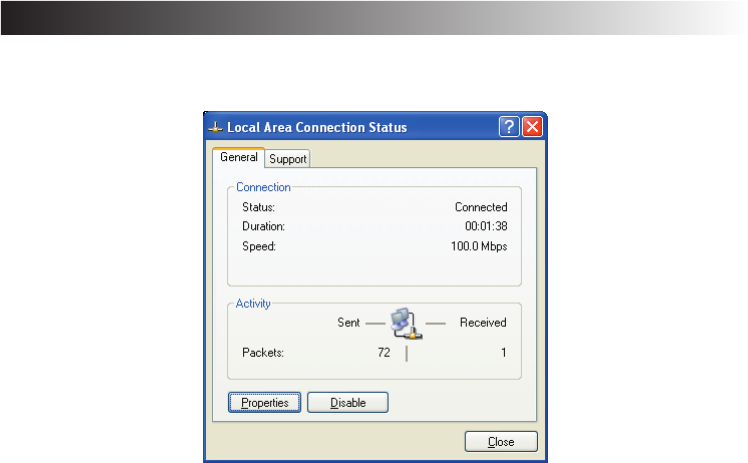Close dialog with red X button
Screen dimensions: 748x463
coord(532,127)
